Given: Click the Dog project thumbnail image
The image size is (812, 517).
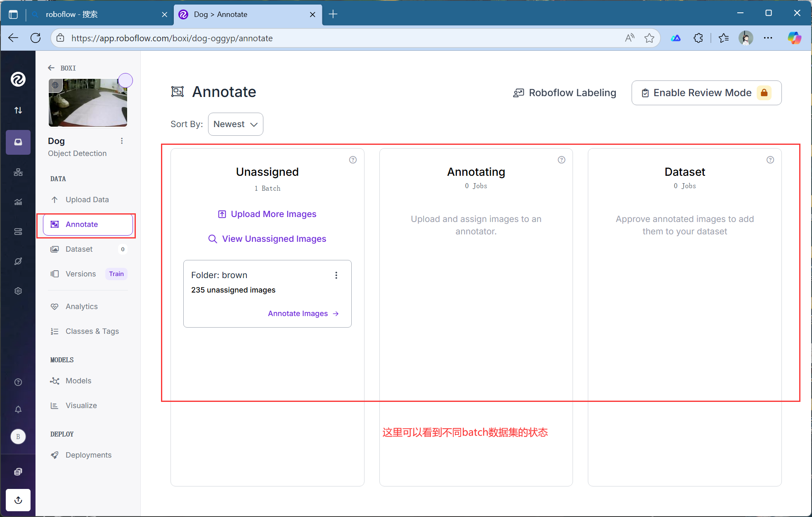Looking at the screenshot, I should coord(88,102).
